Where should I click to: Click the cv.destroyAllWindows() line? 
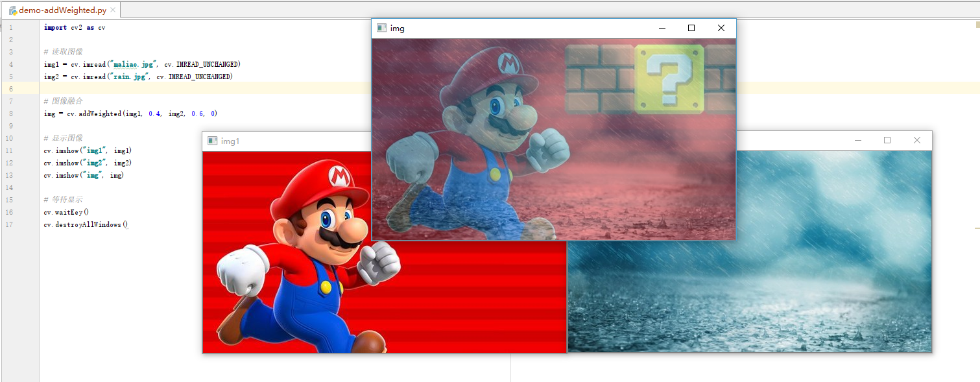pyautogui.click(x=86, y=224)
